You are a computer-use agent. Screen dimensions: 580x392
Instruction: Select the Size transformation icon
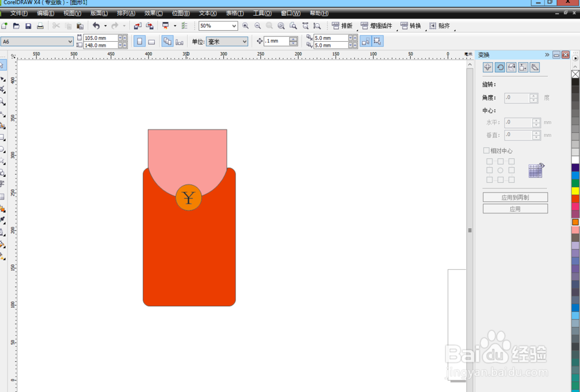click(523, 67)
